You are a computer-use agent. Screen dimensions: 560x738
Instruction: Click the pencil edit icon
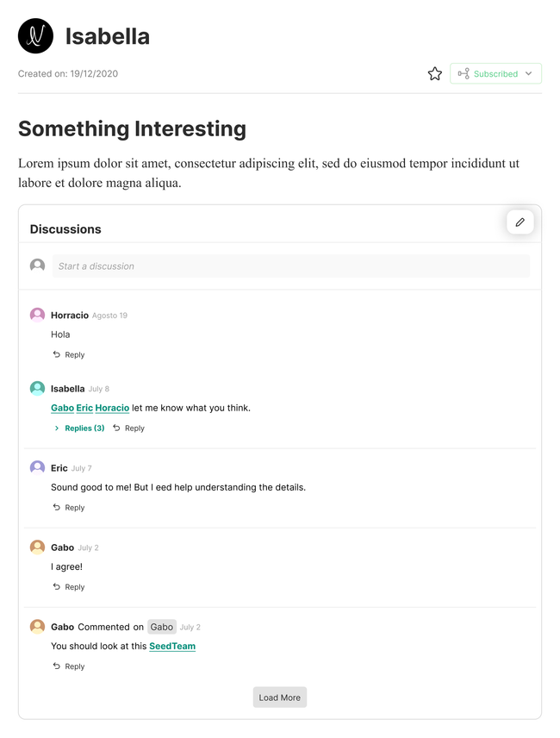pos(520,222)
